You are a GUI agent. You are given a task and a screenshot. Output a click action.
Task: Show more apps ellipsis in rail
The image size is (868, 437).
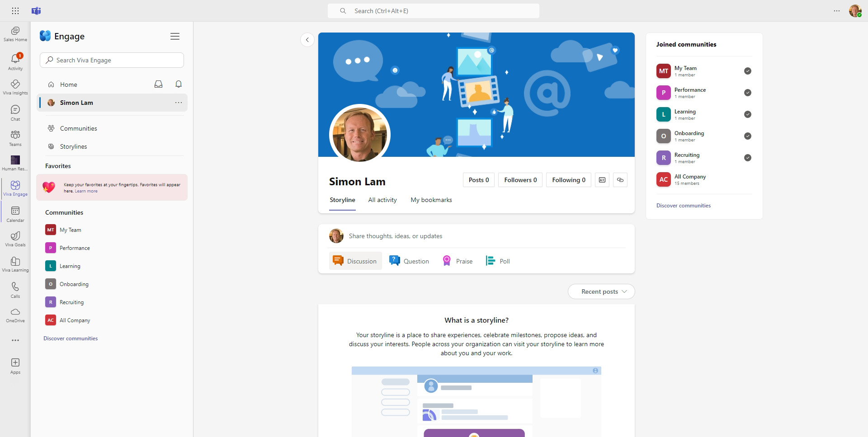15,340
